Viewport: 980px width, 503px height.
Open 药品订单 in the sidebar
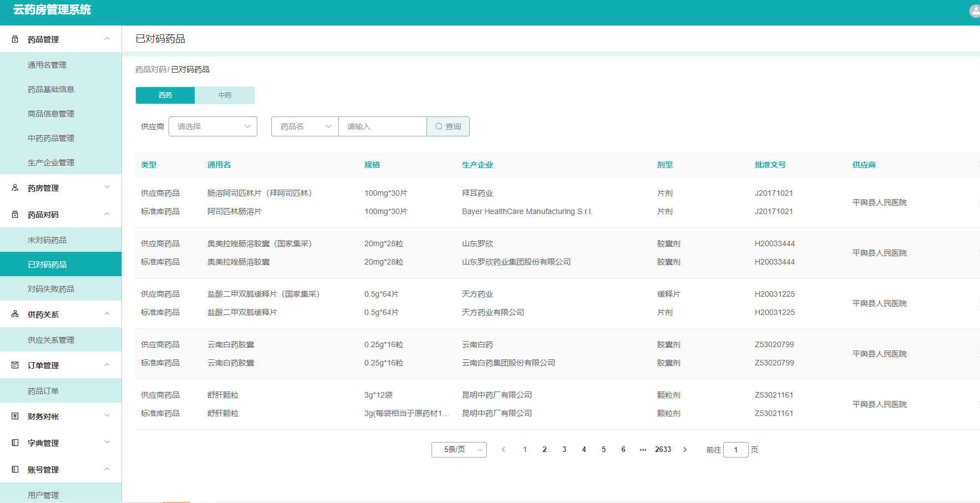(x=60, y=391)
